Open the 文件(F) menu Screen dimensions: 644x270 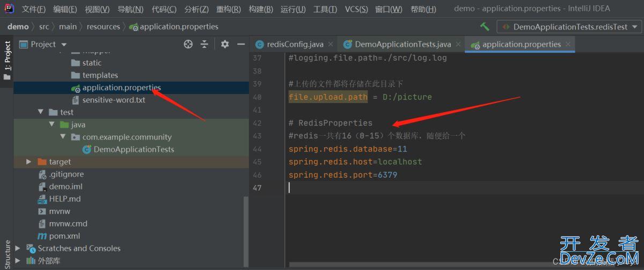[34, 9]
